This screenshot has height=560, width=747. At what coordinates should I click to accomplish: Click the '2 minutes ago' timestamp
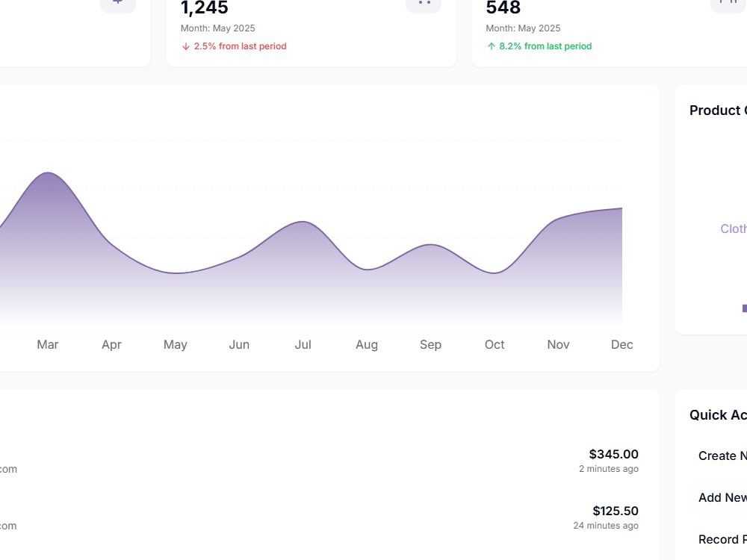tap(609, 469)
